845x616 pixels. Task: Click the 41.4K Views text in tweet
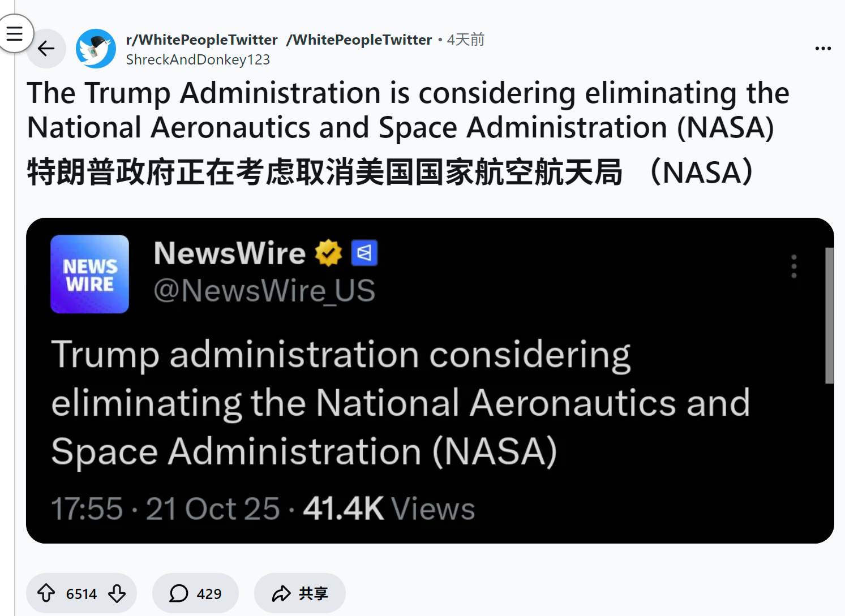pyautogui.click(x=389, y=509)
